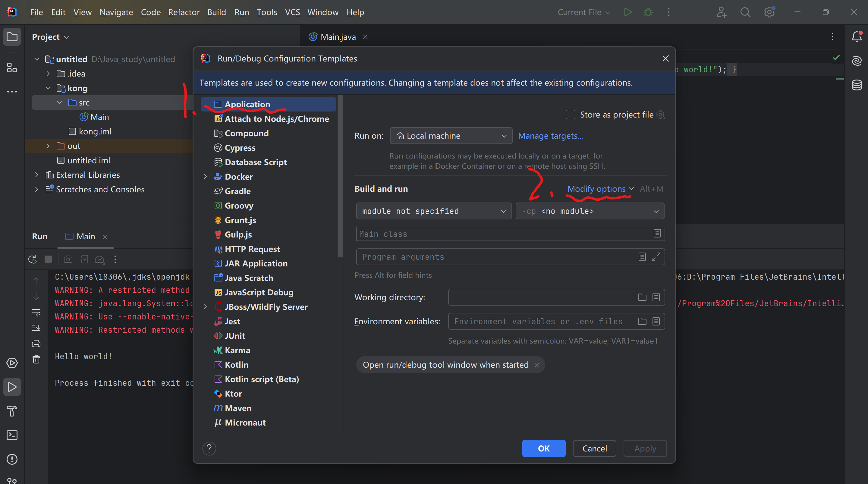The height and width of the screenshot is (484, 868).
Task: Click Apply button in dialog
Action: click(x=645, y=448)
